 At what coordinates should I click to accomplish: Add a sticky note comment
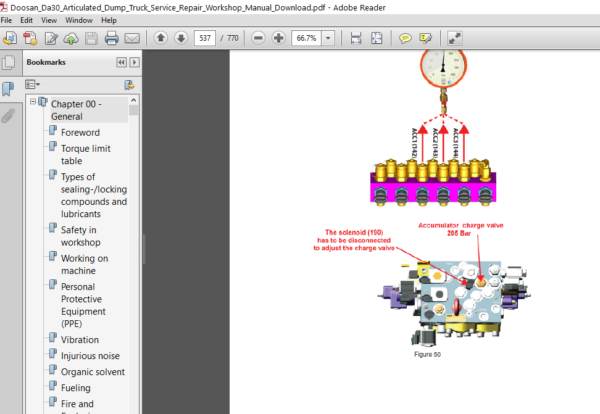click(405, 38)
